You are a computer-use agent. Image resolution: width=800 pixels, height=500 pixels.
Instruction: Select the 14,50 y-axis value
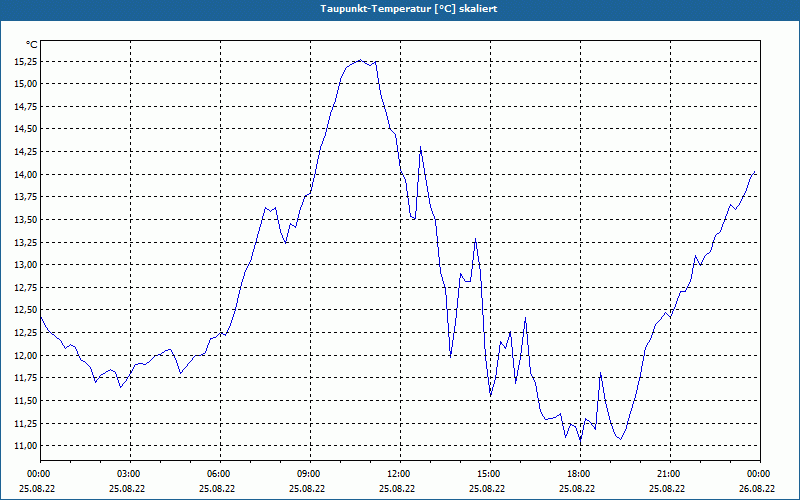(26, 129)
